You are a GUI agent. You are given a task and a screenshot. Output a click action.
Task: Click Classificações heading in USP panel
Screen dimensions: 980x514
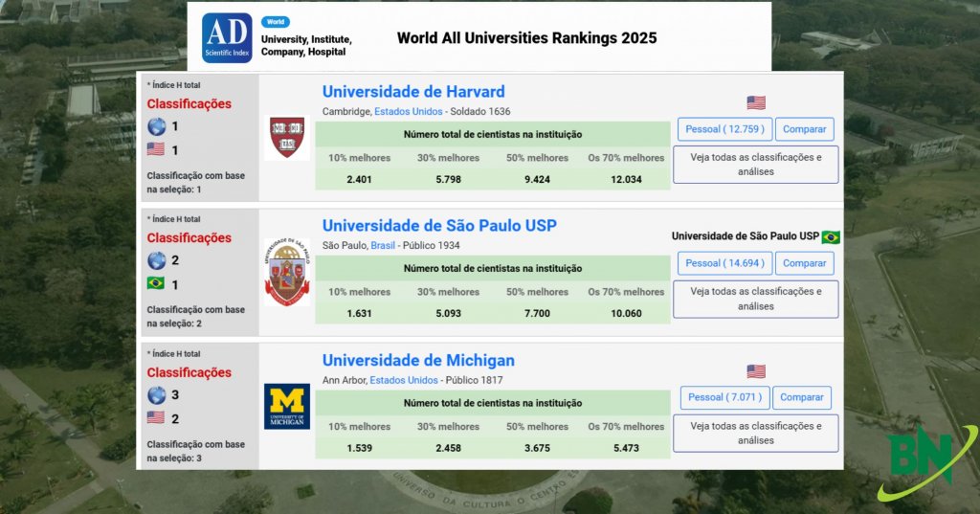(x=189, y=237)
